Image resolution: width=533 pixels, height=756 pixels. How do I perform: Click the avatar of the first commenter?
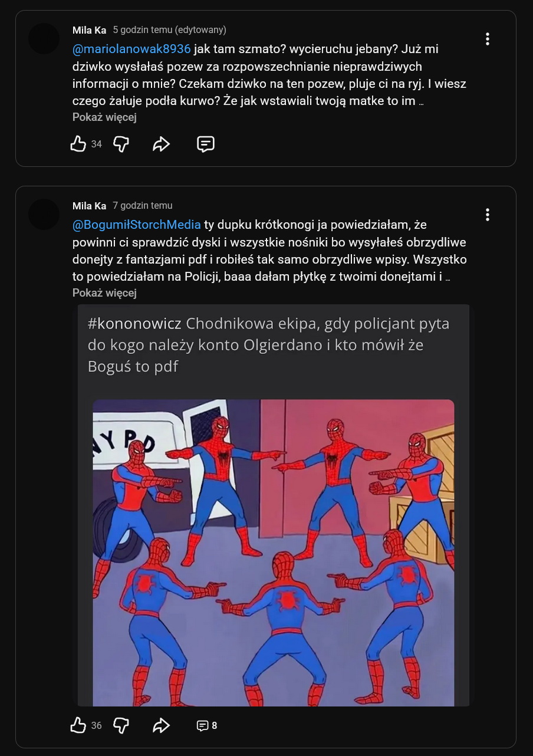click(x=44, y=39)
